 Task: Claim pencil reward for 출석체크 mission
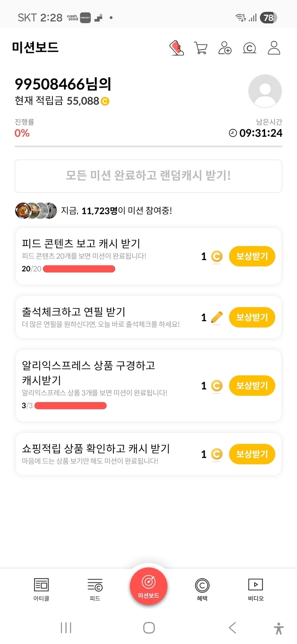(x=252, y=317)
